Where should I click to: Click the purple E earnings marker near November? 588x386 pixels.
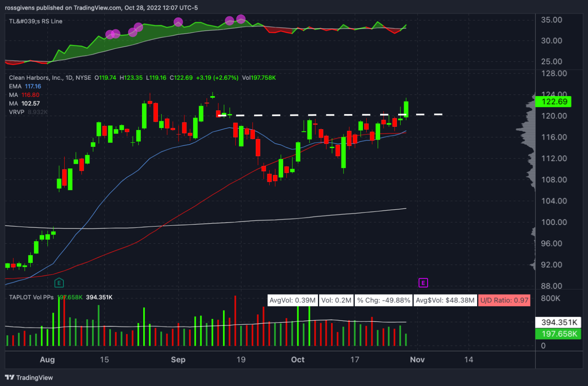(423, 283)
